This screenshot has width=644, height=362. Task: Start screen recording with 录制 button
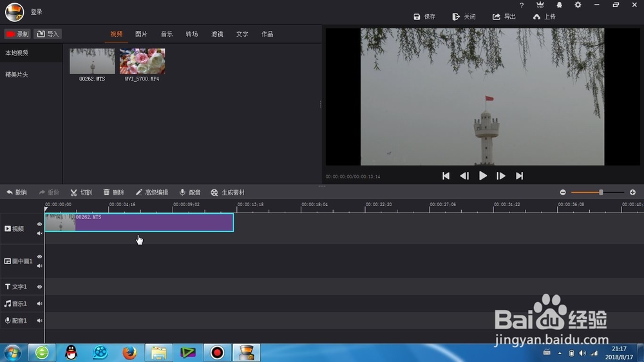[17, 34]
